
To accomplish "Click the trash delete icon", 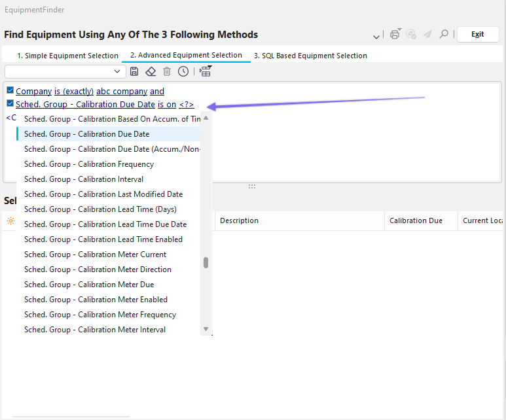I will tap(167, 71).
